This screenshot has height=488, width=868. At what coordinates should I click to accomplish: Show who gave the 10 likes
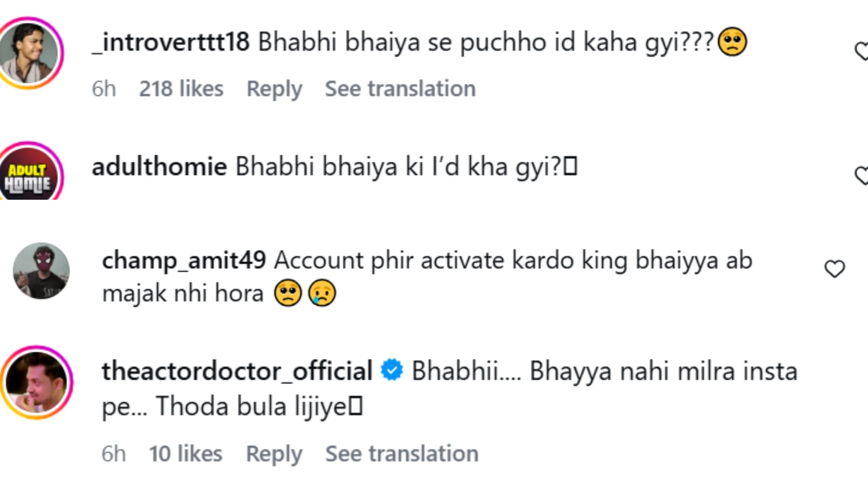(186, 454)
